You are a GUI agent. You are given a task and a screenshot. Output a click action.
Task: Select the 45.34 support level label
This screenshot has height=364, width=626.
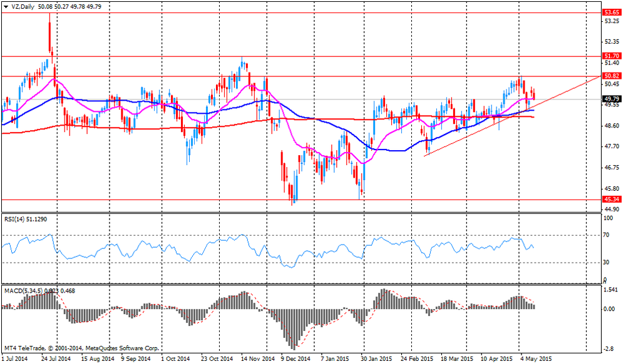coord(612,200)
